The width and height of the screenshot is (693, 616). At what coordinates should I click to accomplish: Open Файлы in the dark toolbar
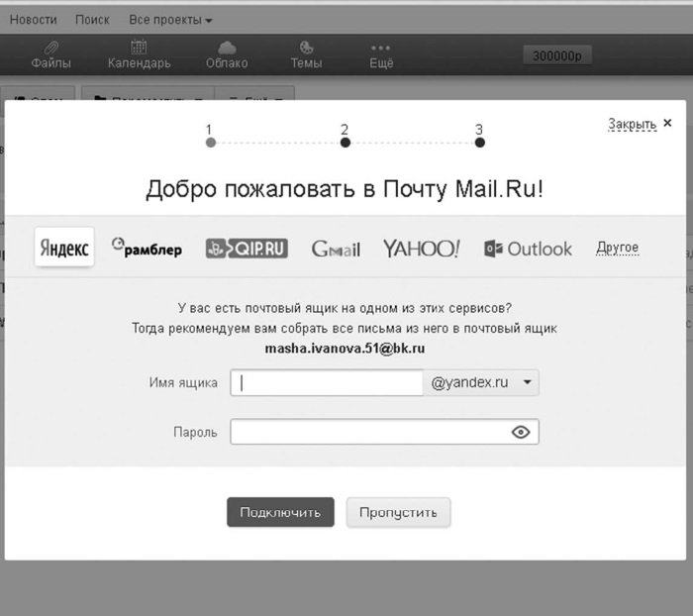tap(50, 54)
